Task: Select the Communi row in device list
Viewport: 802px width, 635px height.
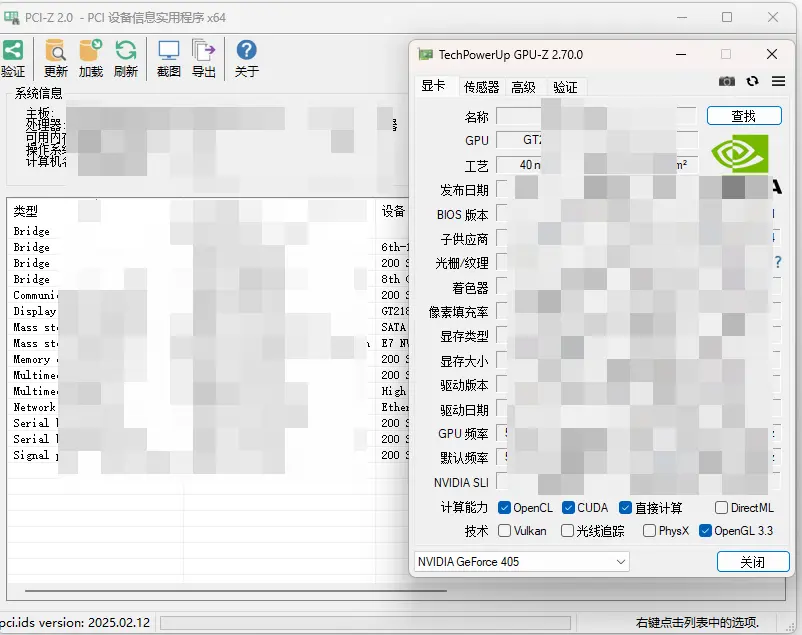Action: click(x=208, y=295)
